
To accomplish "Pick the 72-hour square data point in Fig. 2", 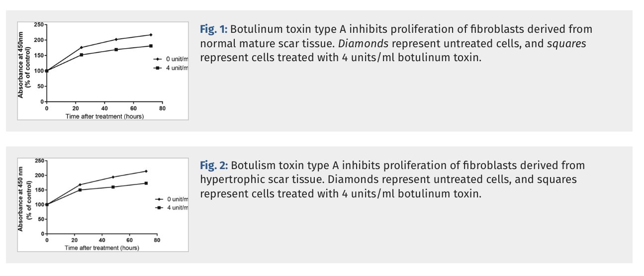I will coord(146,183).
